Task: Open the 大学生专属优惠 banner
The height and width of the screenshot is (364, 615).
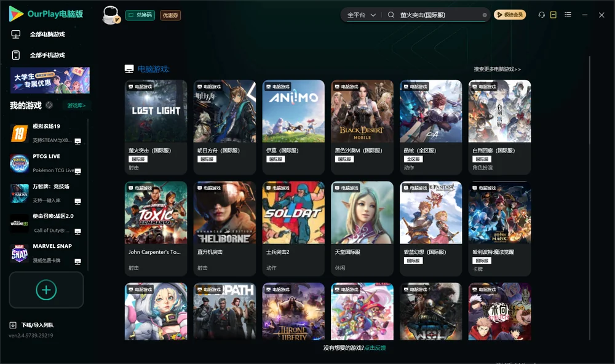Action: (x=50, y=80)
